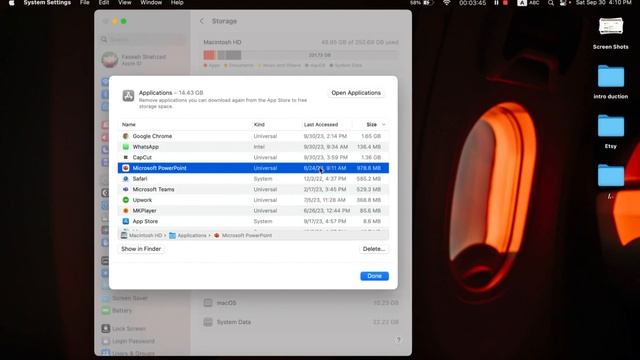Click the pause icon in menu bar
Screen dimensions: 640x360
[x=496, y=3]
